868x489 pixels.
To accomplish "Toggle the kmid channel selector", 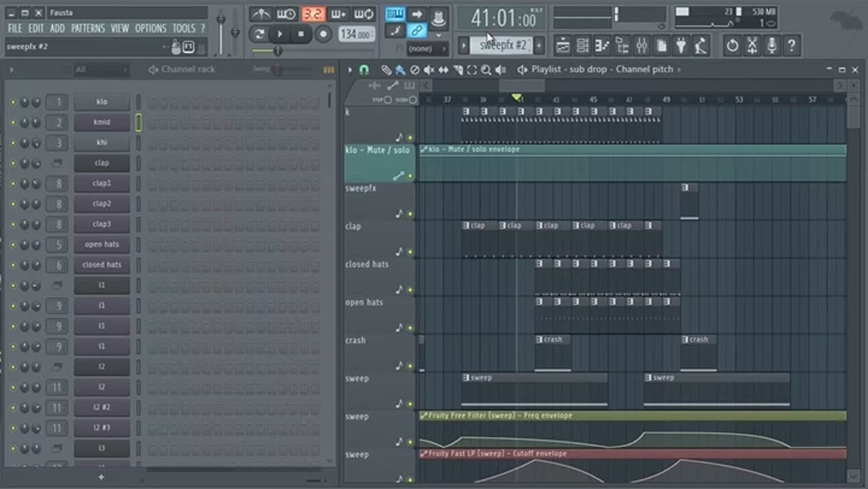I will click(x=138, y=123).
